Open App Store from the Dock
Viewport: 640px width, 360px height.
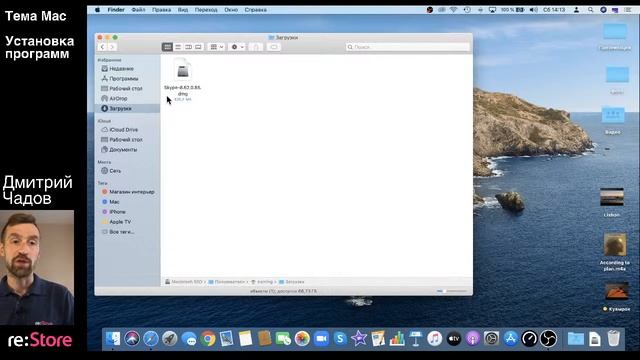point(510,339)
